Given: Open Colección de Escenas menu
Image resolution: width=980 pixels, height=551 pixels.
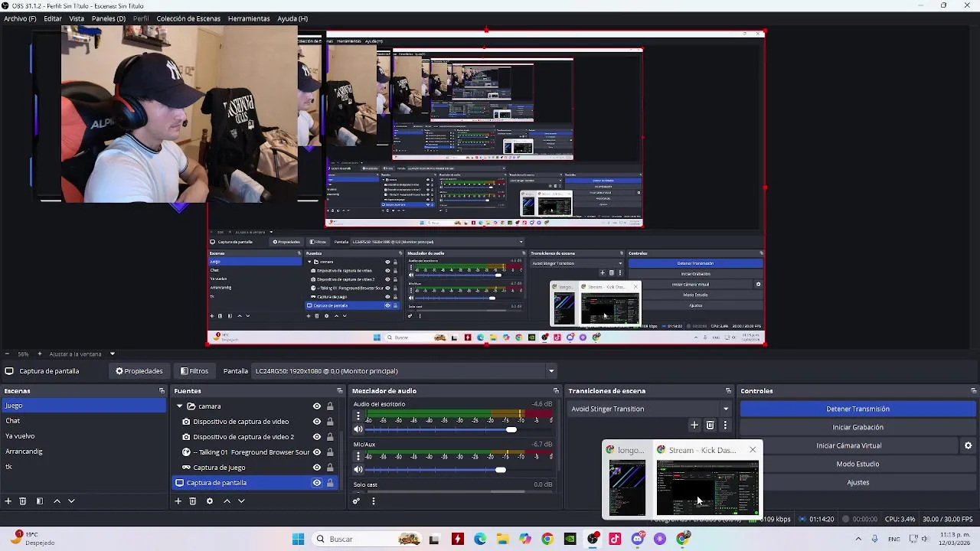Looking at the screenshot, I should click(188, 18).
